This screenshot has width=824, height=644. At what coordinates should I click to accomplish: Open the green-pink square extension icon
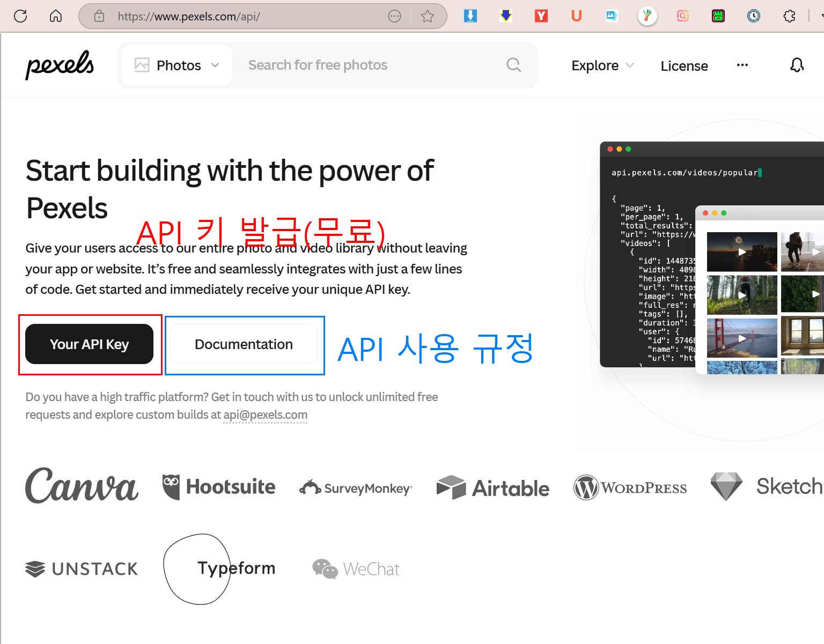(718, 16)
